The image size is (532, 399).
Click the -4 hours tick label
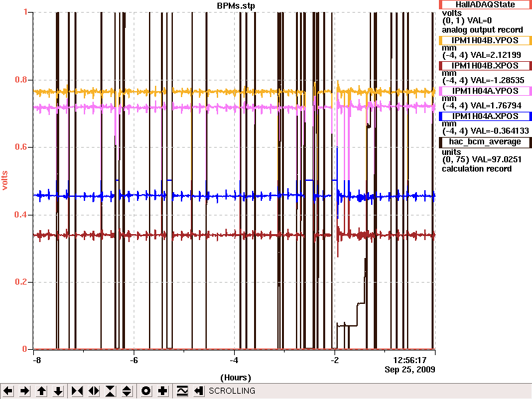click(235, 360)
